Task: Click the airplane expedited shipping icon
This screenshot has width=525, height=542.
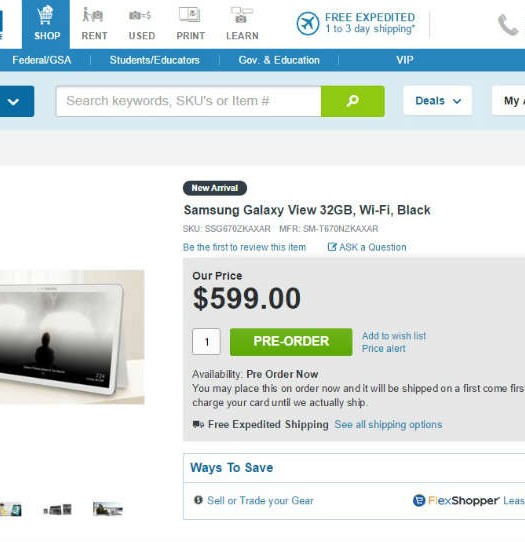Action: [x=308, y=24]
